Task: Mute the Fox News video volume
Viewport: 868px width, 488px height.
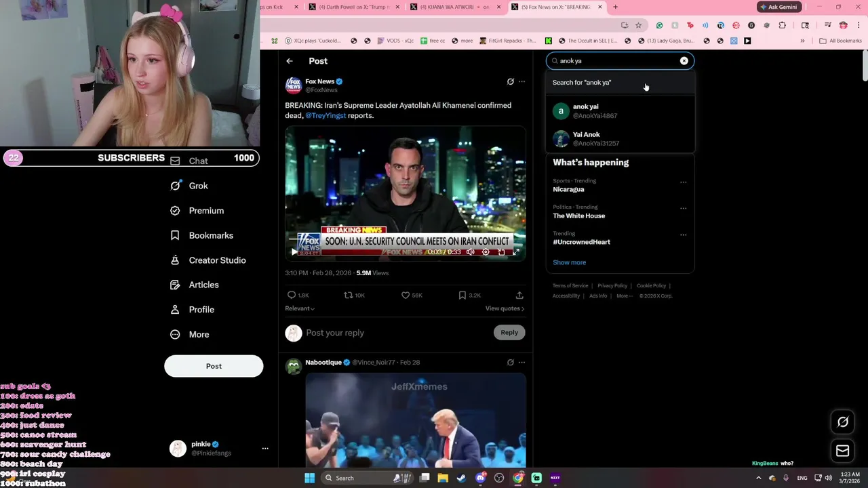Action: click(471, 251)
